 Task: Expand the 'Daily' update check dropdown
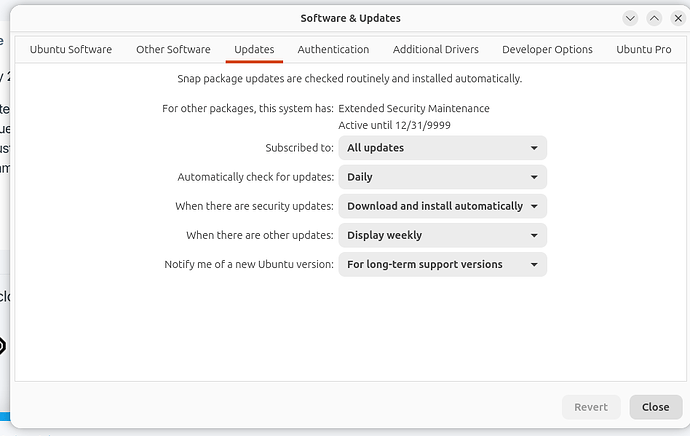[x=443, y=177]
